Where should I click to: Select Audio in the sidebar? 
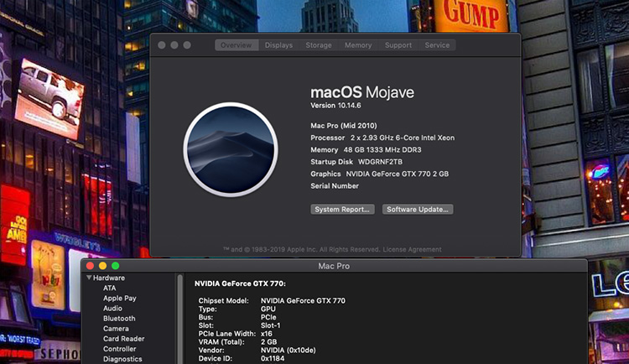click(112, 308)
